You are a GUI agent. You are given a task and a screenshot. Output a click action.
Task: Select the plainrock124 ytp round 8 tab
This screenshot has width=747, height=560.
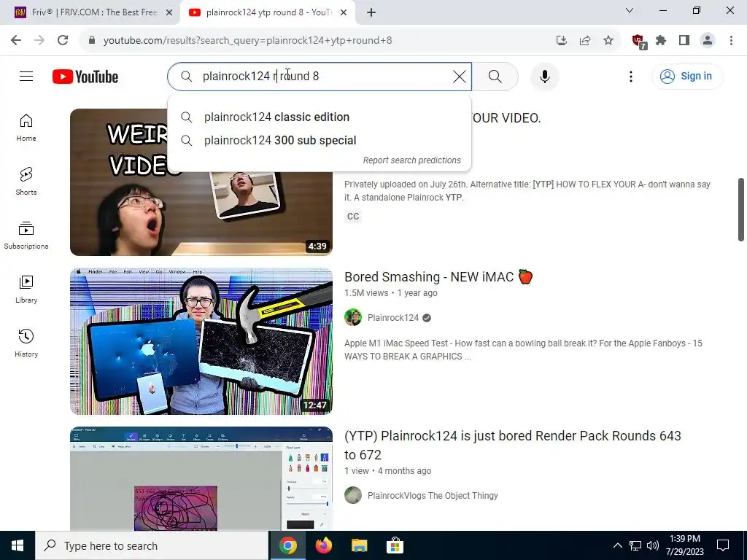pyautogui.click(x=267, y=12)
